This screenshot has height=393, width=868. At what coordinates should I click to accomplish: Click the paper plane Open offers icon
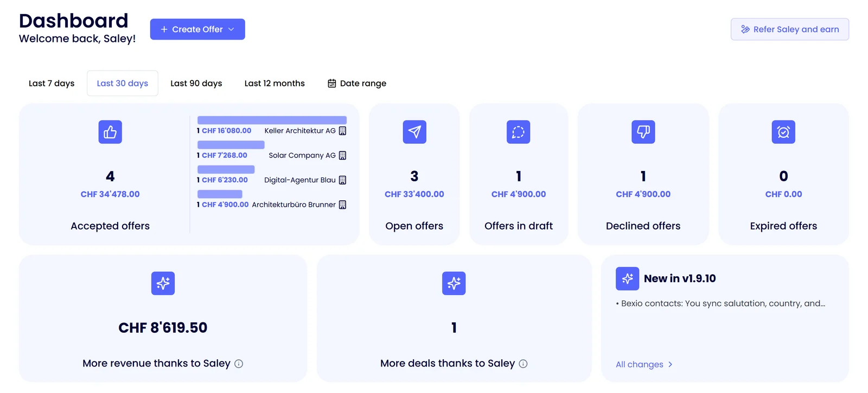coord(414,132)
